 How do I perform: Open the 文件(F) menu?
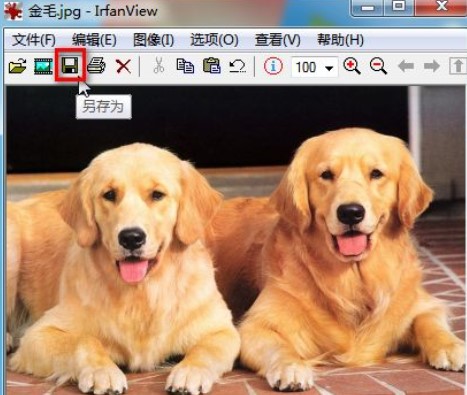click(34, 40)
